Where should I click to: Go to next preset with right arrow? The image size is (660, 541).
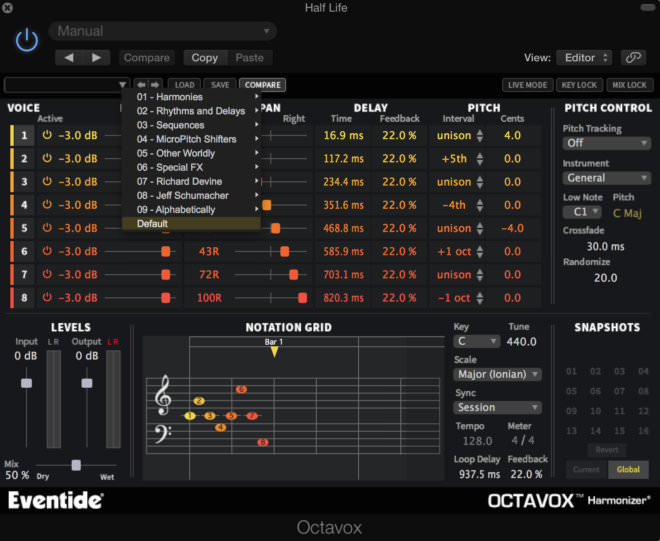point(96,58)
